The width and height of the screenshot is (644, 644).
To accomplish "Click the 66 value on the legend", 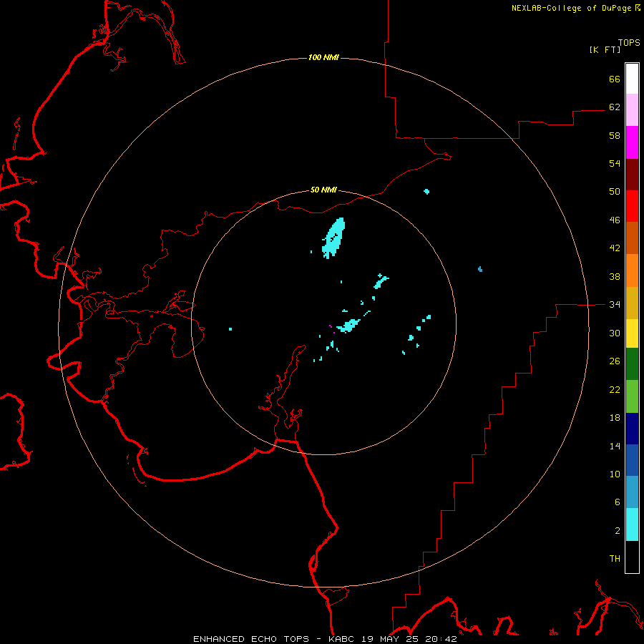I will pos(615,79).
